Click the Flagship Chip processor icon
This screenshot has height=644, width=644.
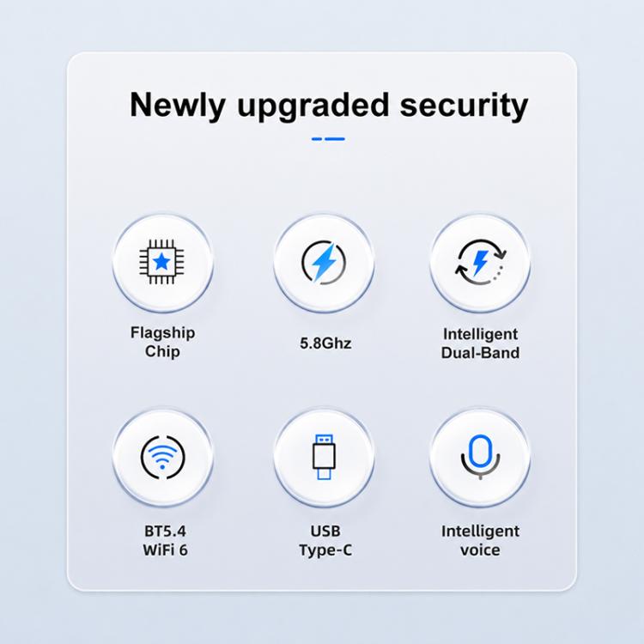[x=161, y=262]
